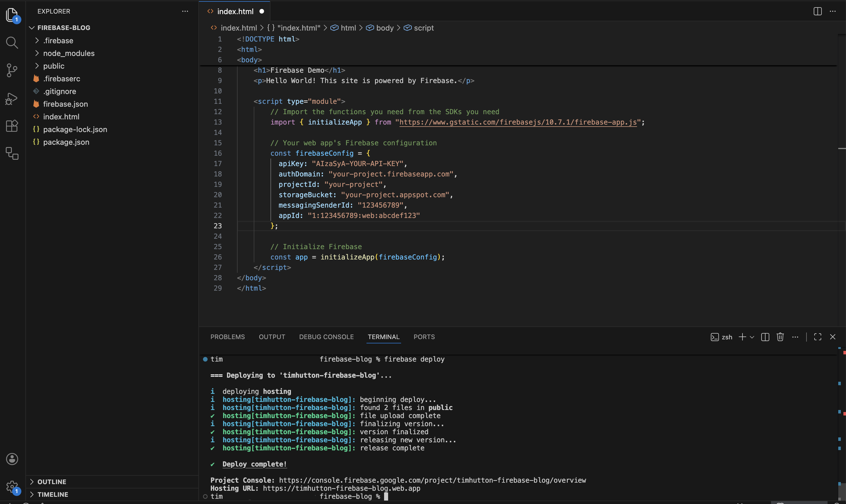The image size is (846, 504).
Task: Switch to the OUTPUT tab
Action: pyautogui.click(x=272, y=337)
